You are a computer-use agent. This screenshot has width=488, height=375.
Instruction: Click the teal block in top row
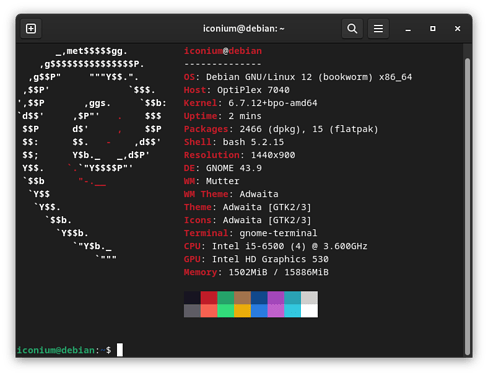(293, 298)
